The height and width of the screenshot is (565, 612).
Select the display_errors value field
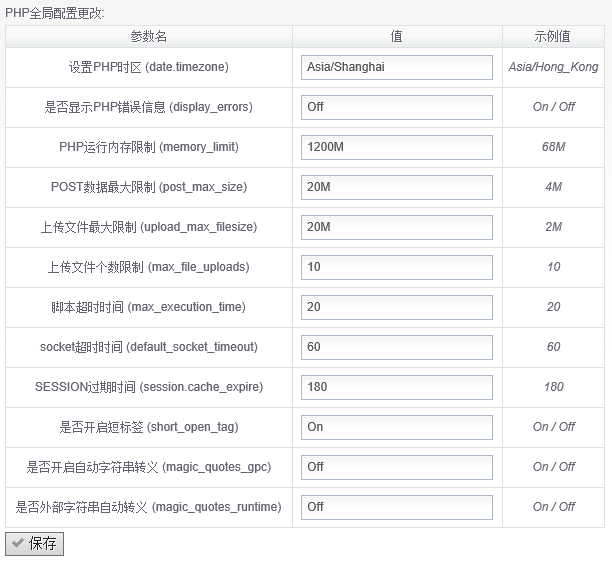point(396,107)
